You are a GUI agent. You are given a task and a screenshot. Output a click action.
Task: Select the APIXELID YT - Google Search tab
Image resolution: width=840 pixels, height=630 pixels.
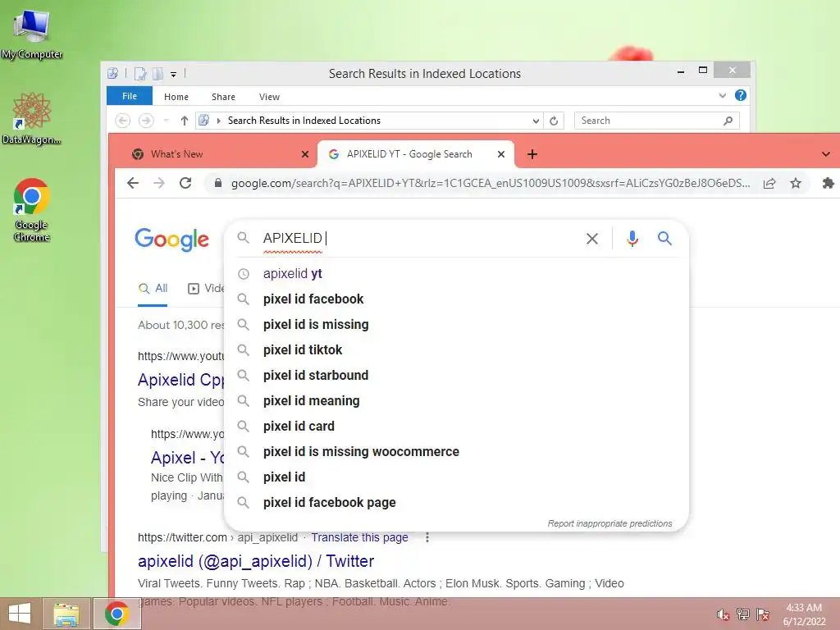pos(409,154)
